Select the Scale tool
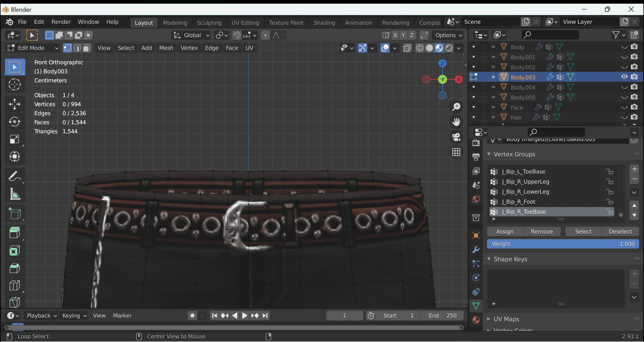The image size is (644, 342). [14, 140]
